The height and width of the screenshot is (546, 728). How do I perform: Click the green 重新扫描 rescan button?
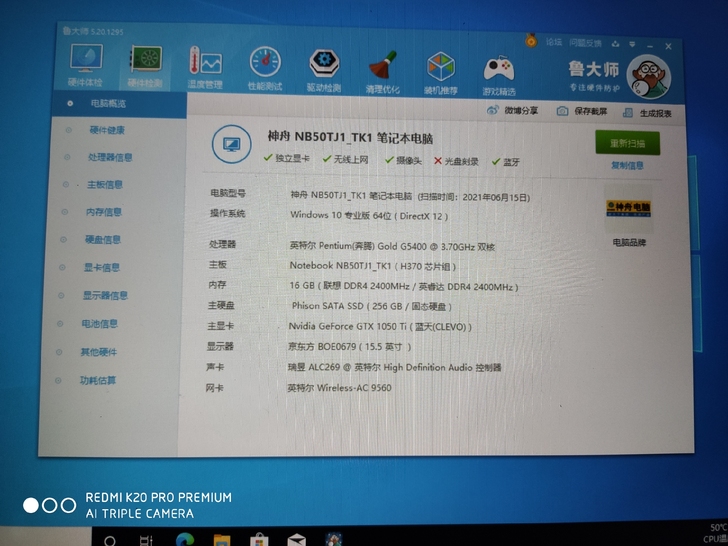coord(627,143)
